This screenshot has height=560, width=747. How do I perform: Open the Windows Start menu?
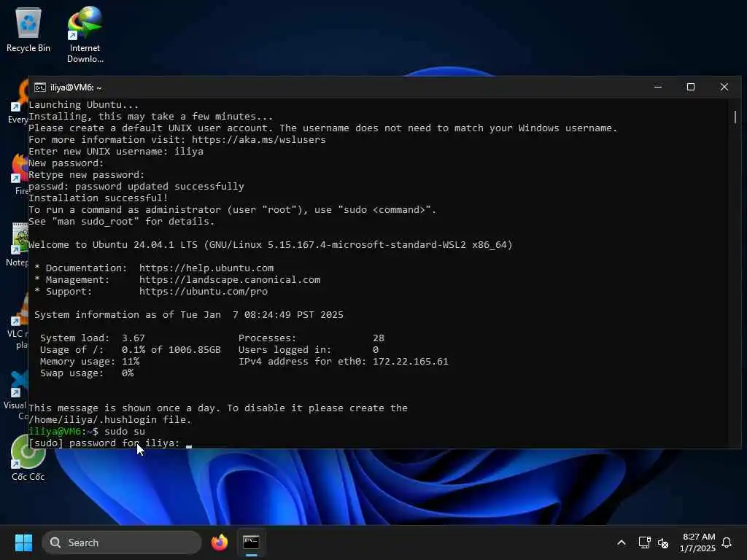click(23, 542)
